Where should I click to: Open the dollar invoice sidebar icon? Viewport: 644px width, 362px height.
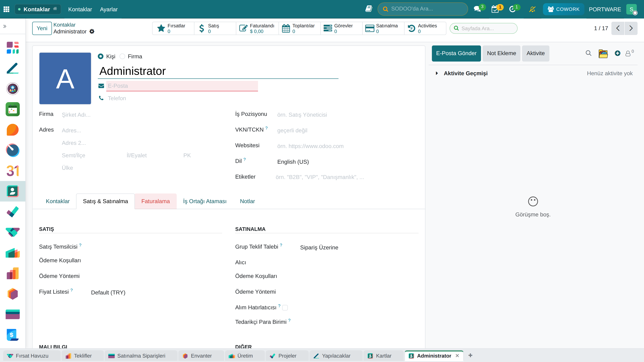click(12, 335)
